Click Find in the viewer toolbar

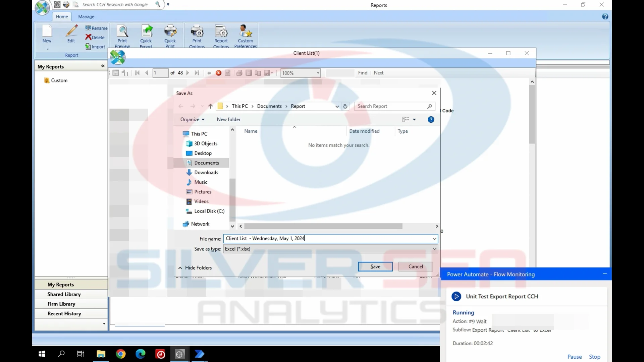[363, 73]
